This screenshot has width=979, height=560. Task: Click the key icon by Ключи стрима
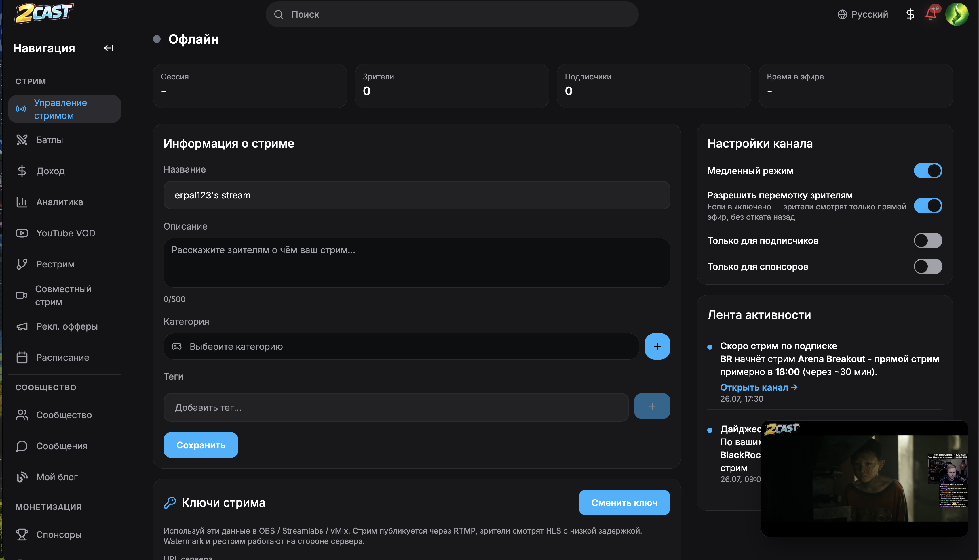click(170, 502)
